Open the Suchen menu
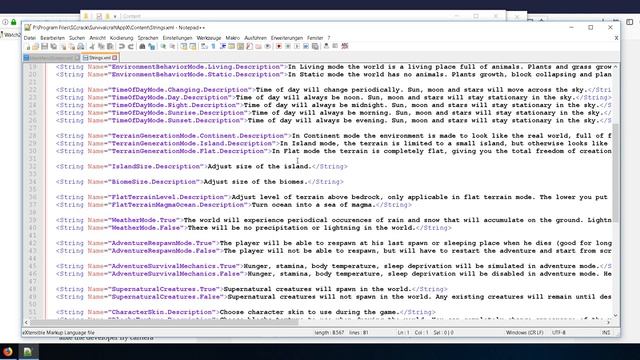This screenshot has width=640, height=360. tap(77, 38)
